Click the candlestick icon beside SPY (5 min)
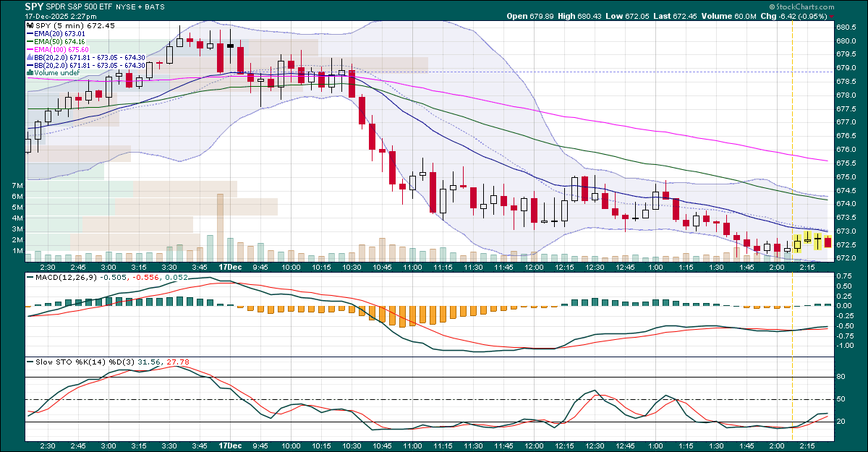The image size is (868, 452). [x=30, y=25]
